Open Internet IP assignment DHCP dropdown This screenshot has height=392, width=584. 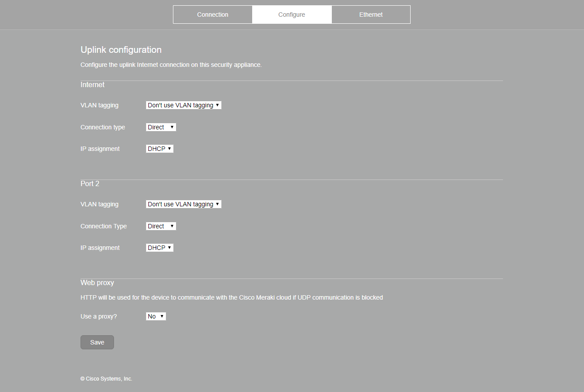pos(159,149)
